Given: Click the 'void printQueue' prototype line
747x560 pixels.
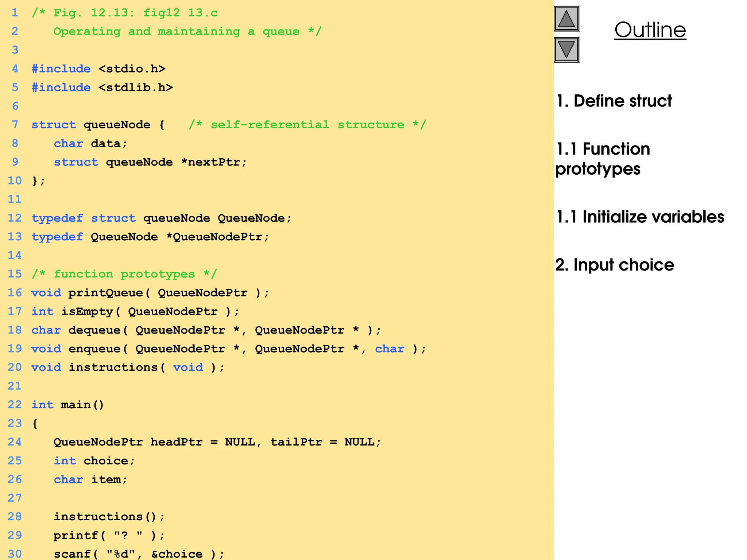Looking at the screenshot, I should pyautogui.click(x=150, y=293).
